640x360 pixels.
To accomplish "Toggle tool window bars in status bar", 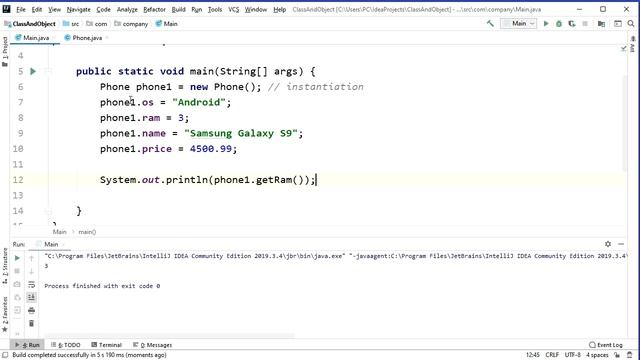I will coord(5,355).
